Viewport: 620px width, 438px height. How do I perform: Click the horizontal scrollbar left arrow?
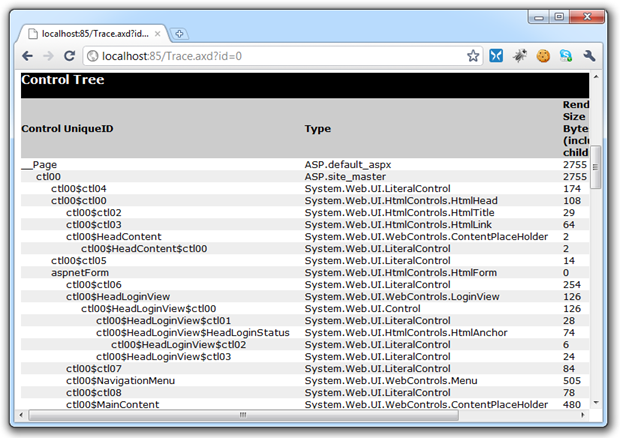pyautogui.click(x=21, y=415)
